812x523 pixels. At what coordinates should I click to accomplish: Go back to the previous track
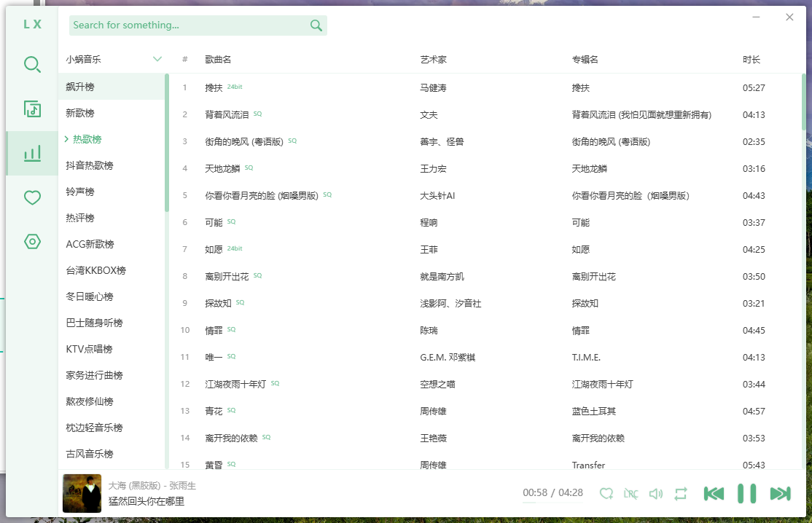[714, 493]
